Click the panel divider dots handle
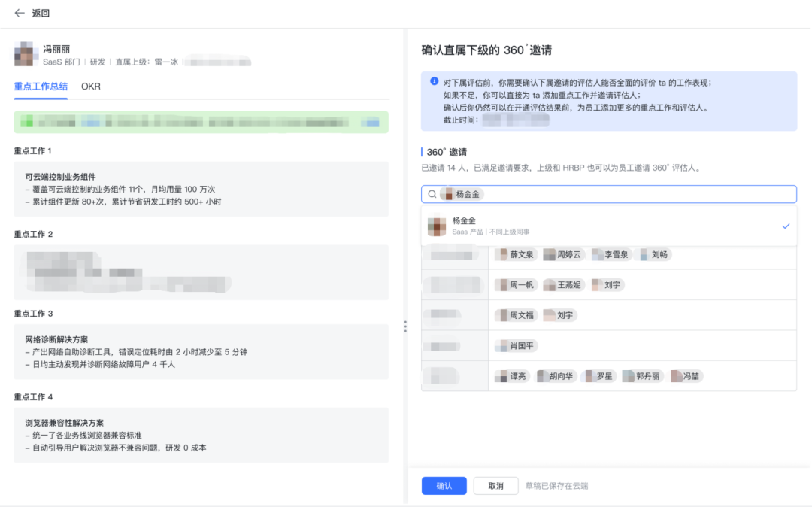Screen dimensions: 812x507 click(x=405, y=326)
